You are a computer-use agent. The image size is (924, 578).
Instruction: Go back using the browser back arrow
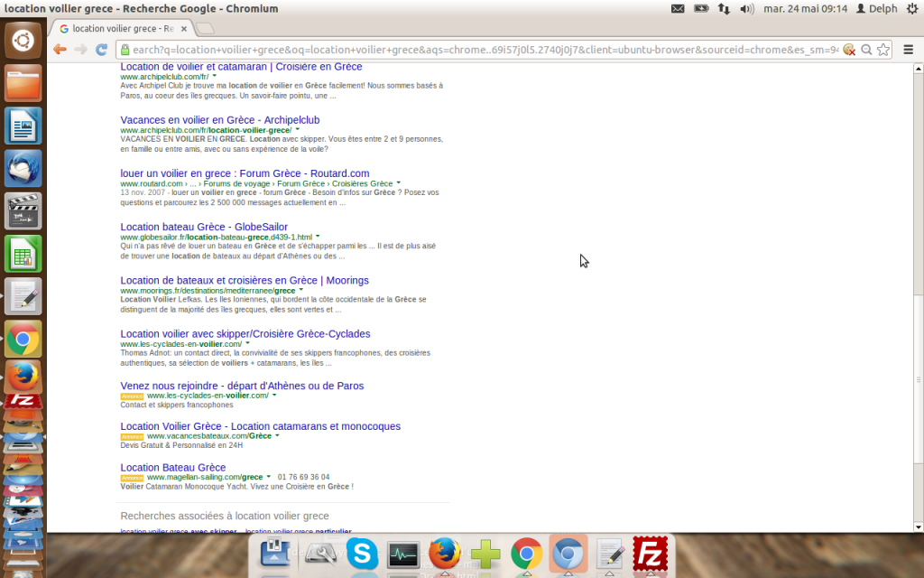60,50
